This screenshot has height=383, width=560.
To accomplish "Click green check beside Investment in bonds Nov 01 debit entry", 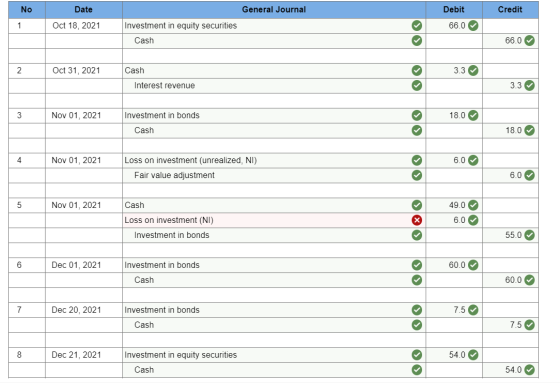I will pos(416,115).
